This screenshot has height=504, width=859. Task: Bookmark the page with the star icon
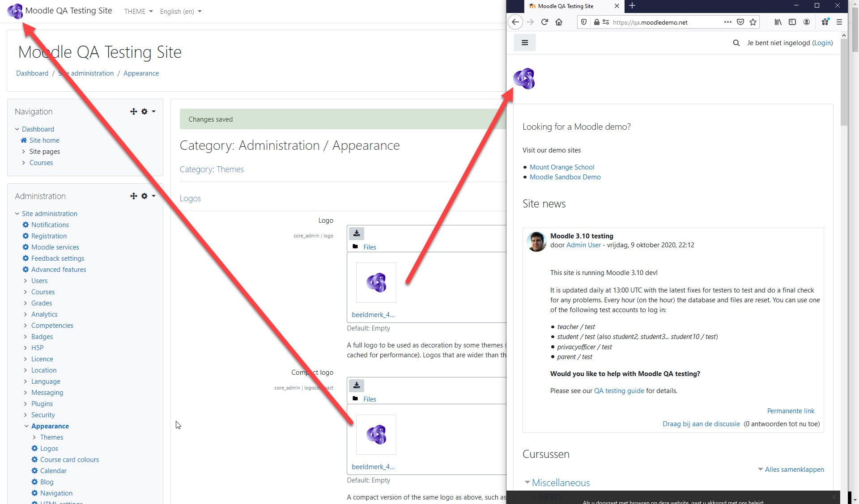pos(753,22)
